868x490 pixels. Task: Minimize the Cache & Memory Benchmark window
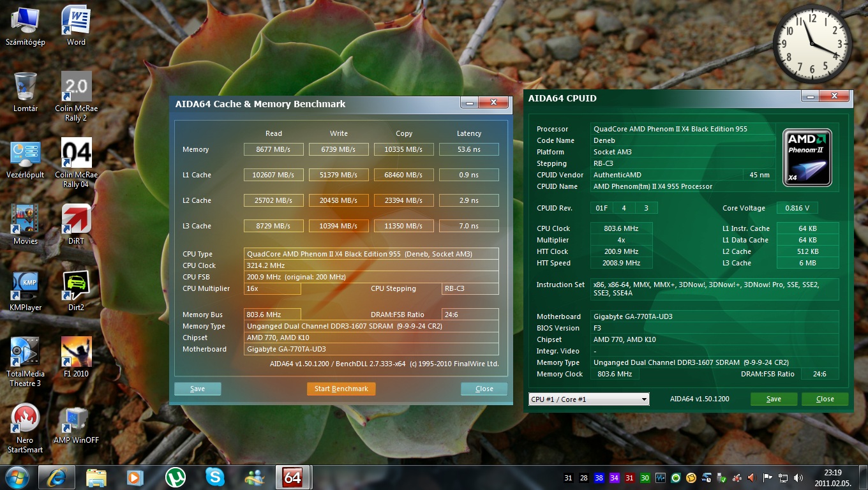(470, 103)
